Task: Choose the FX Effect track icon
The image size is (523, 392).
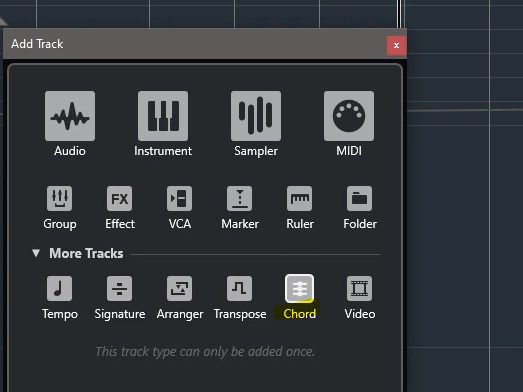Action: 119,199
